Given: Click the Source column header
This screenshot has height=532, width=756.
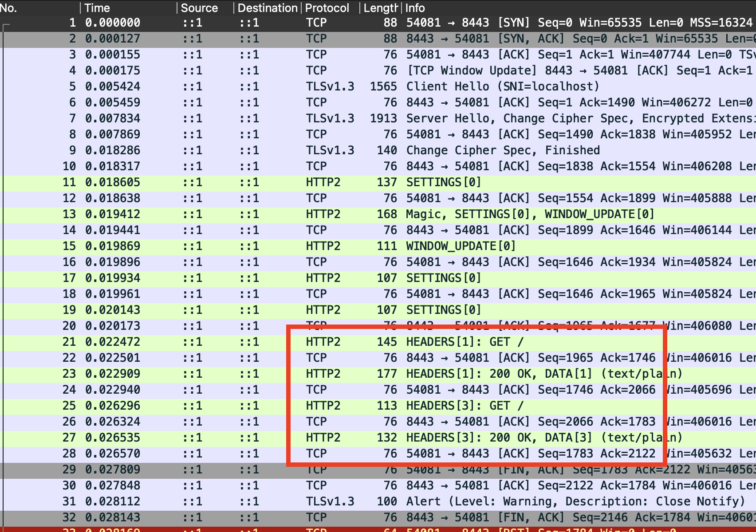Looking at the screenshot, I should (205, 8).
